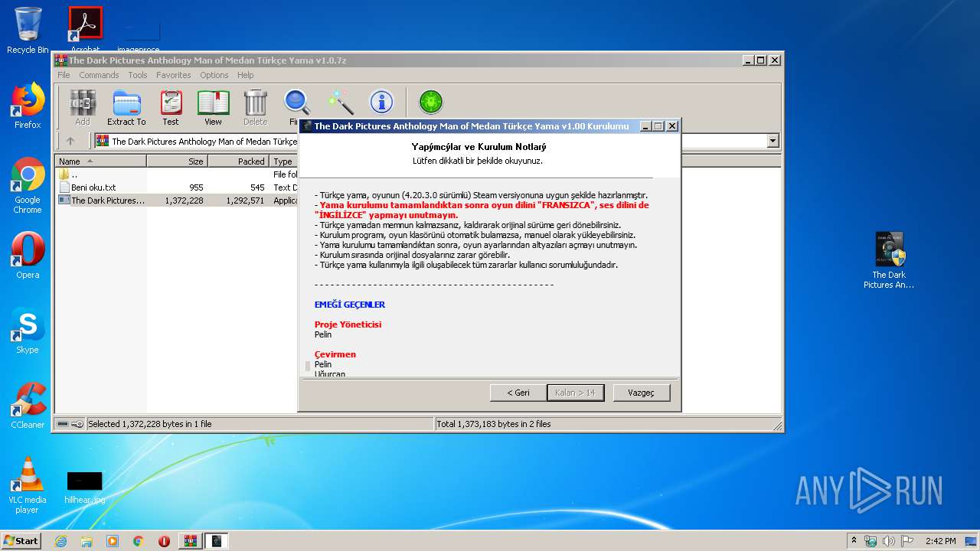Click the volume tray icon

pyautogui.click(x=889, y=541)
